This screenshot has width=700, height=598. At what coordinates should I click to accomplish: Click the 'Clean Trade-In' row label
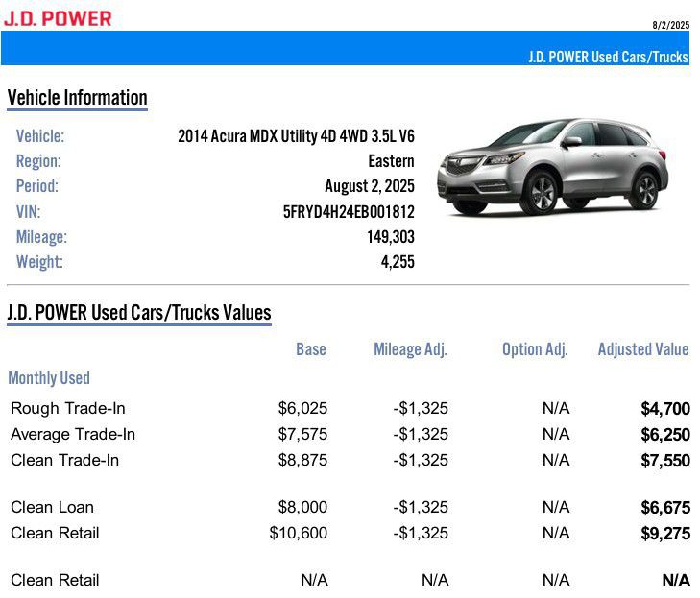(x=64, y=460)
